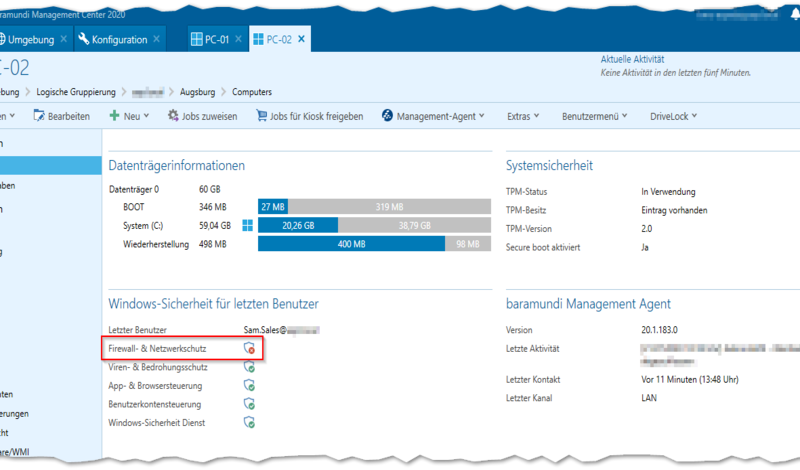Click the Wiederherstellung usage bar
The height and width of the screenshot is (470, 800).
pyautogui.click(x=374, y=244)
